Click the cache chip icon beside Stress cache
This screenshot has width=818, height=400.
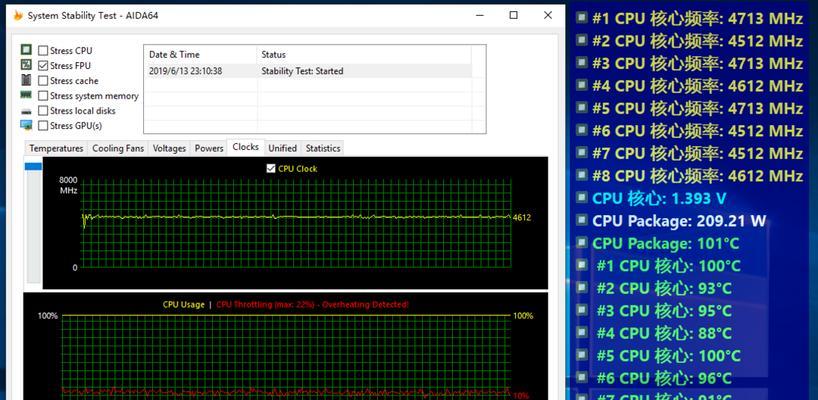pos(26,80)
